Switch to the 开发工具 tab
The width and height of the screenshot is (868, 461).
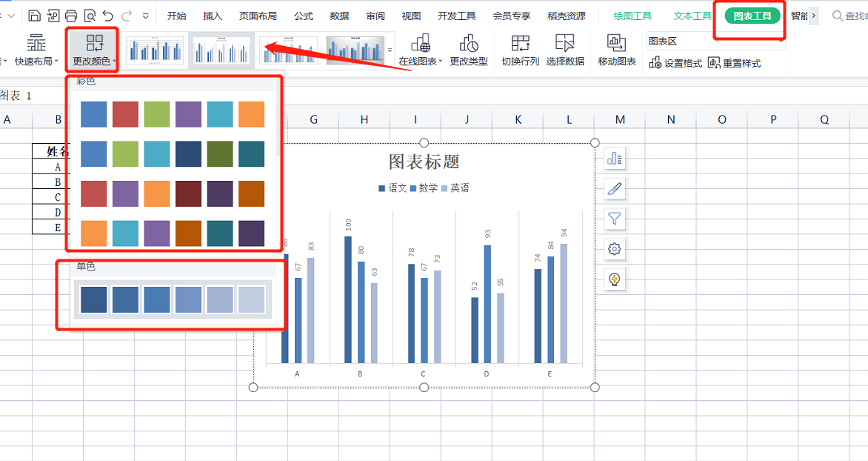point(457,16)
